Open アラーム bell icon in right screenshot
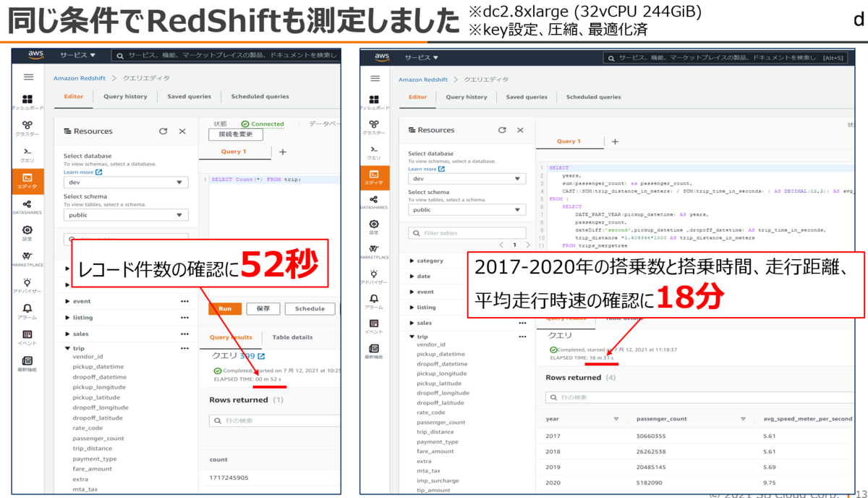This screenshot has width=868, height=498. tap(374, 298)
